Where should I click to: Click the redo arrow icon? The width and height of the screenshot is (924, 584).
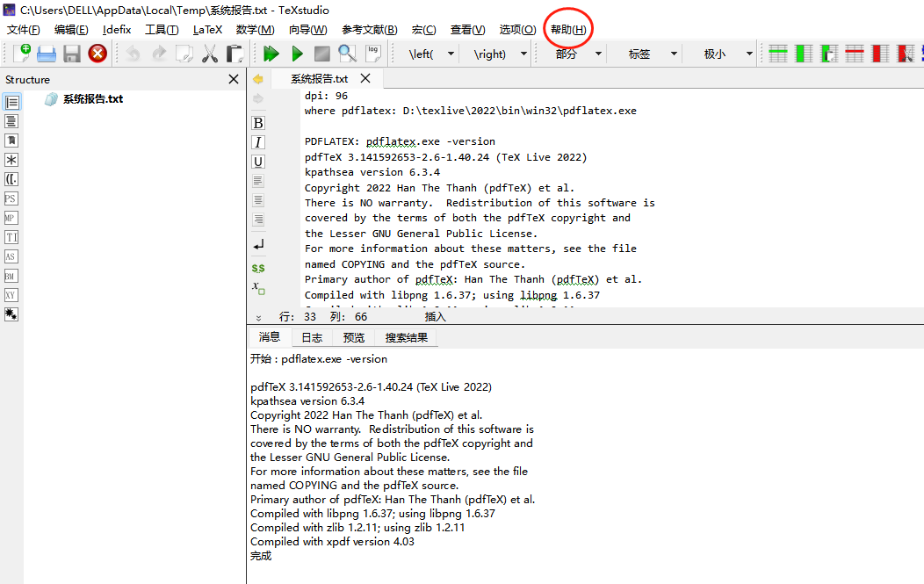coord(159,54)
